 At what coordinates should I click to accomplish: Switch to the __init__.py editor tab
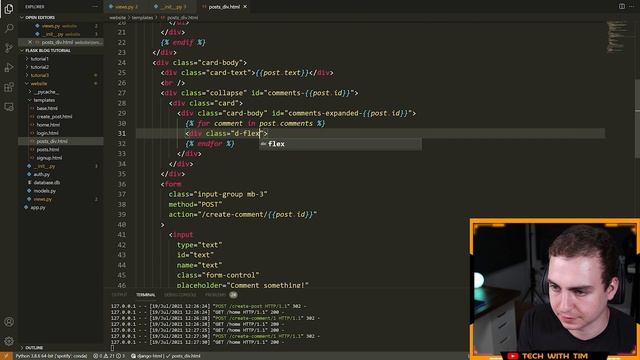(171, 7)
